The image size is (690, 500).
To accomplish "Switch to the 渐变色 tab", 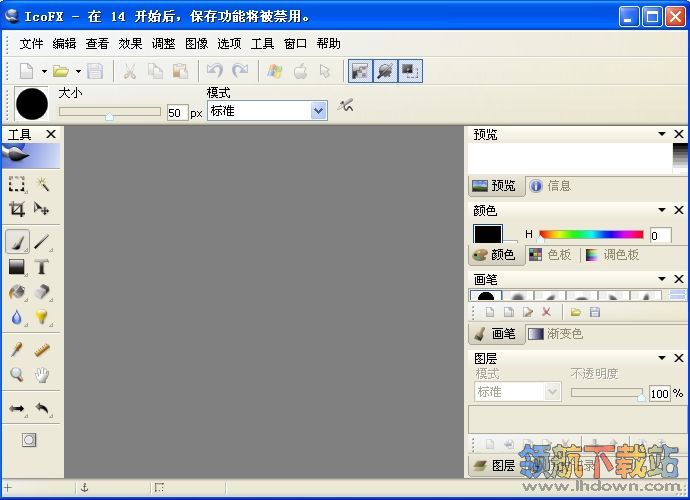I will (555, 334).
